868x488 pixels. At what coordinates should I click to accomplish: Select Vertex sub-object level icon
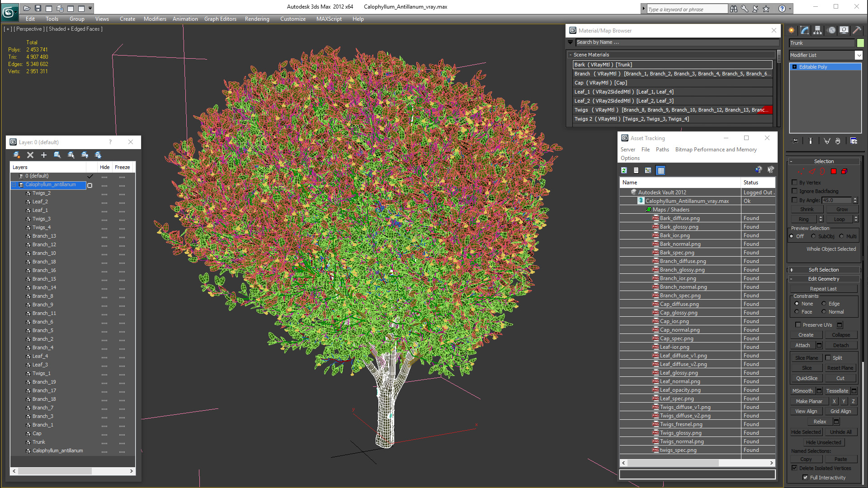click(801, 171)
